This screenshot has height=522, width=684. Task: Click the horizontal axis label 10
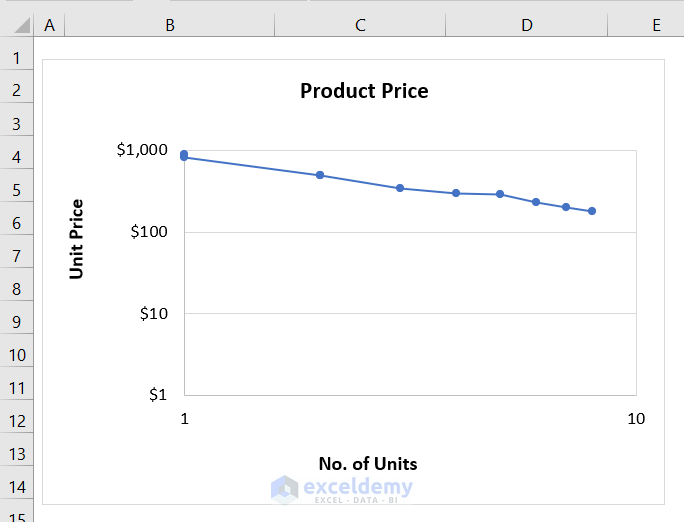pos(636,418)
